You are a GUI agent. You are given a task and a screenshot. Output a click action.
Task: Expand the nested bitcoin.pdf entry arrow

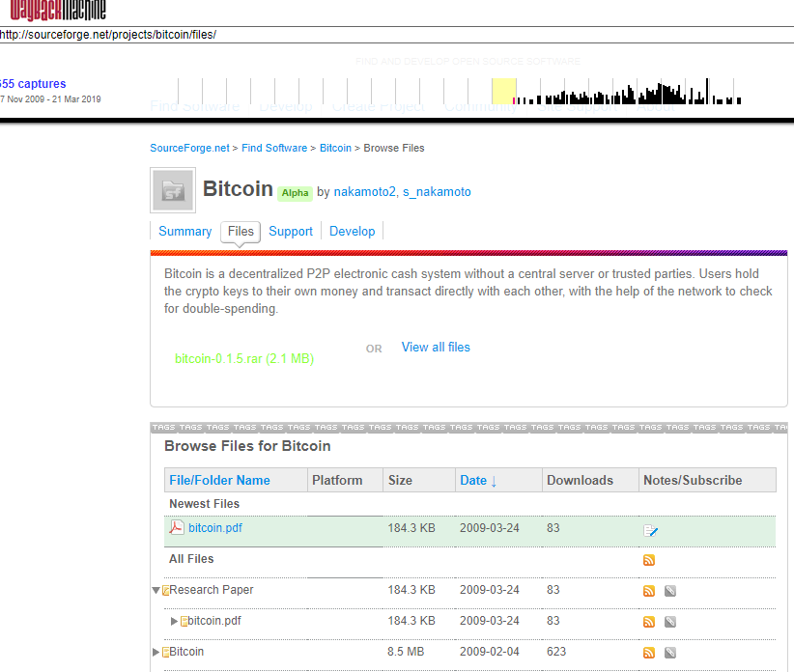(x=174, y=621)
